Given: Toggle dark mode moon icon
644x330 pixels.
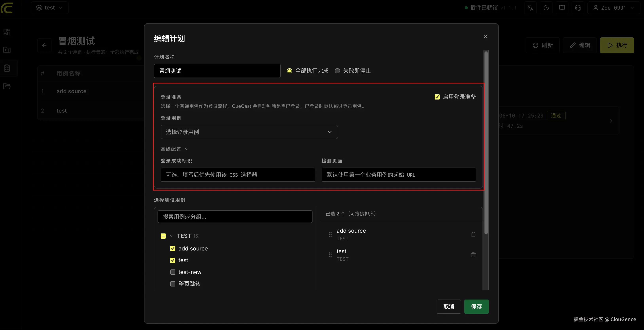Looking at the screenshot, I should pyautogui.click(x=546, y=8).
